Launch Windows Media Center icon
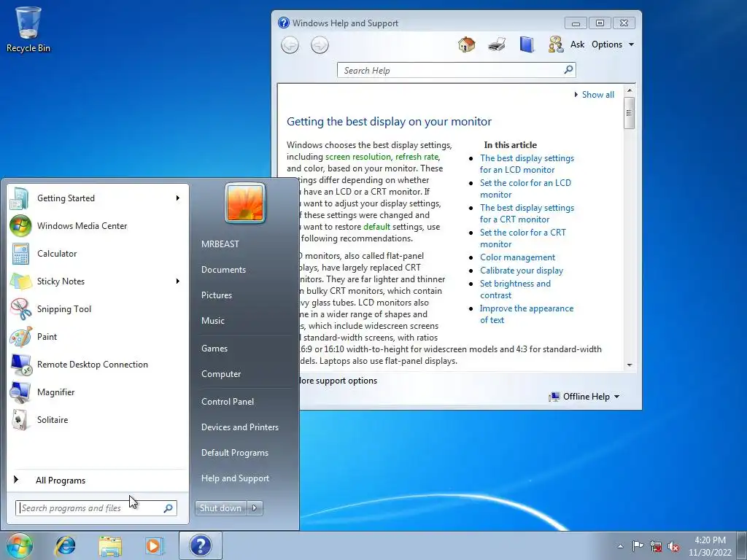The image size is (747, 560). 20,226
